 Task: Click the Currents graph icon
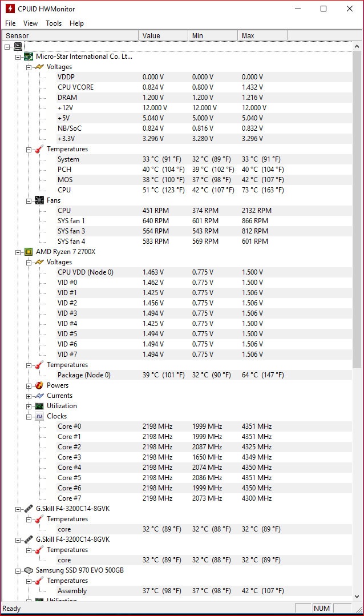[39, 396]
